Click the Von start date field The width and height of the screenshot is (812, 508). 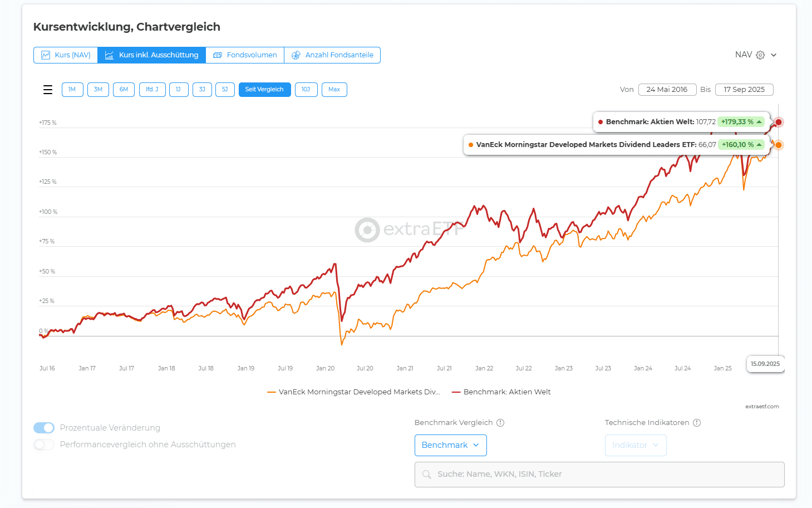pos(667,90)
